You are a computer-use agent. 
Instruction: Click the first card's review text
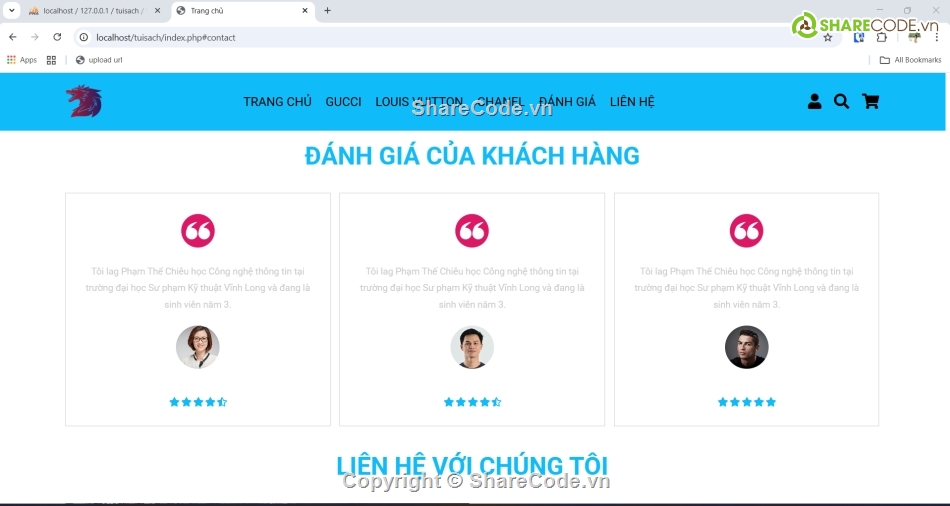click(x=198, y=288)
